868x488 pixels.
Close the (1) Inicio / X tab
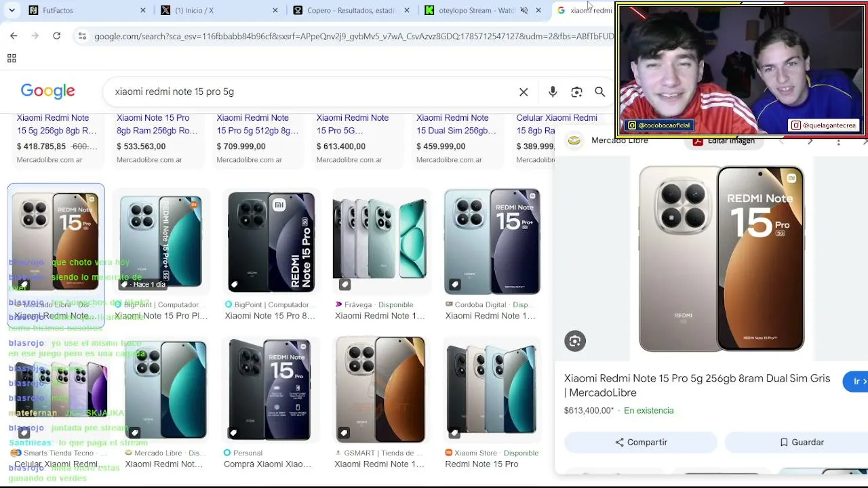tap(275, 10)
